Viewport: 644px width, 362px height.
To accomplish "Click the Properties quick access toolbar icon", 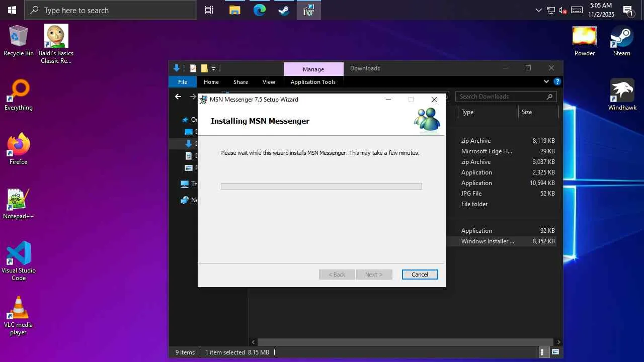I will [193, 68].
